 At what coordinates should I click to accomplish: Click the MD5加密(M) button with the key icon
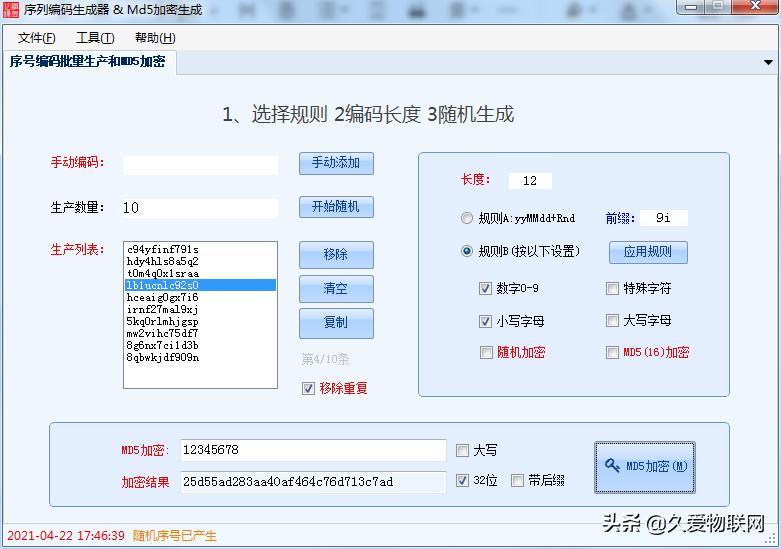(x=645, y=467)
